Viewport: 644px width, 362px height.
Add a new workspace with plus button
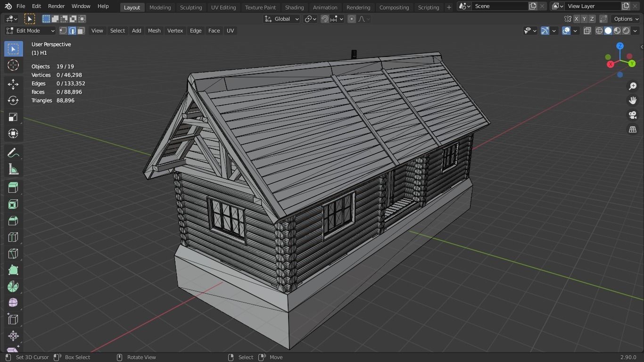449,7
